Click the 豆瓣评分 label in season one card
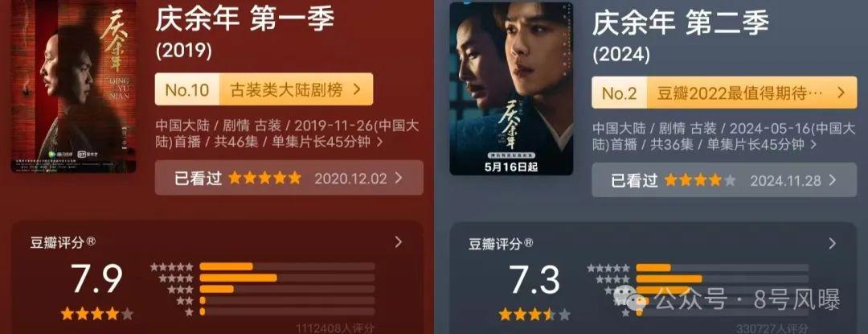868x334 pixels. [x=63, y=242]
